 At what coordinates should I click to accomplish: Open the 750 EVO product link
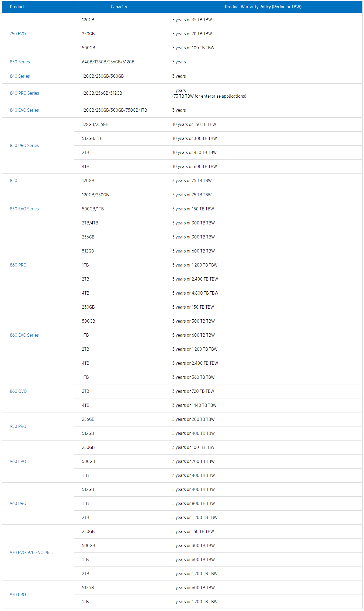click(x=18, y=34)
